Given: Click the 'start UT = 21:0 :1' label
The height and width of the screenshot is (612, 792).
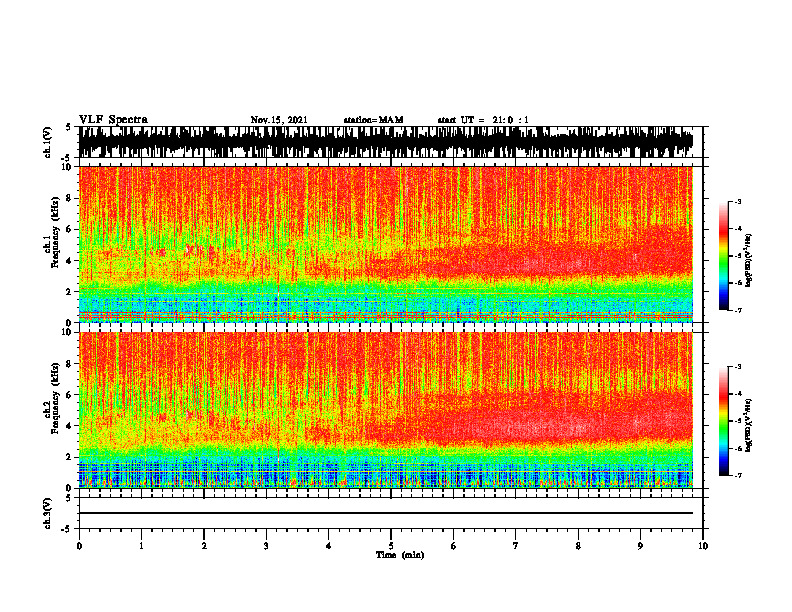Looking at the screenshot, I should [483, 120].
